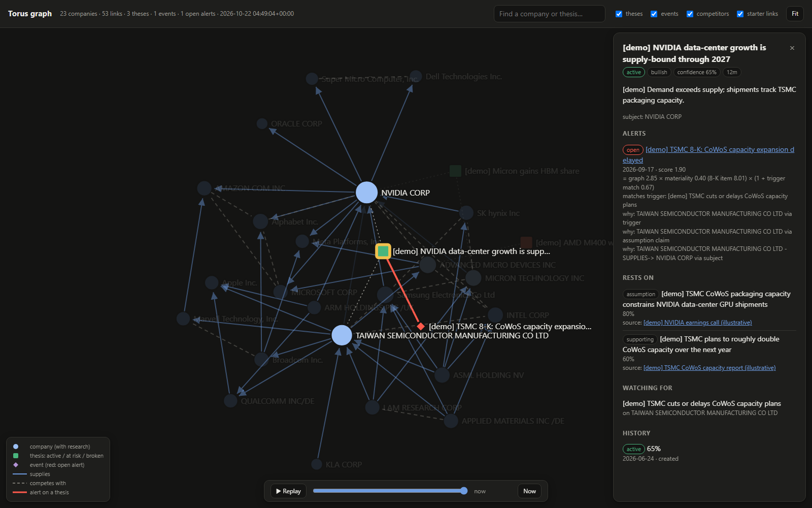
Task: Jump to Now on the timeline
Action: point(529,491)
